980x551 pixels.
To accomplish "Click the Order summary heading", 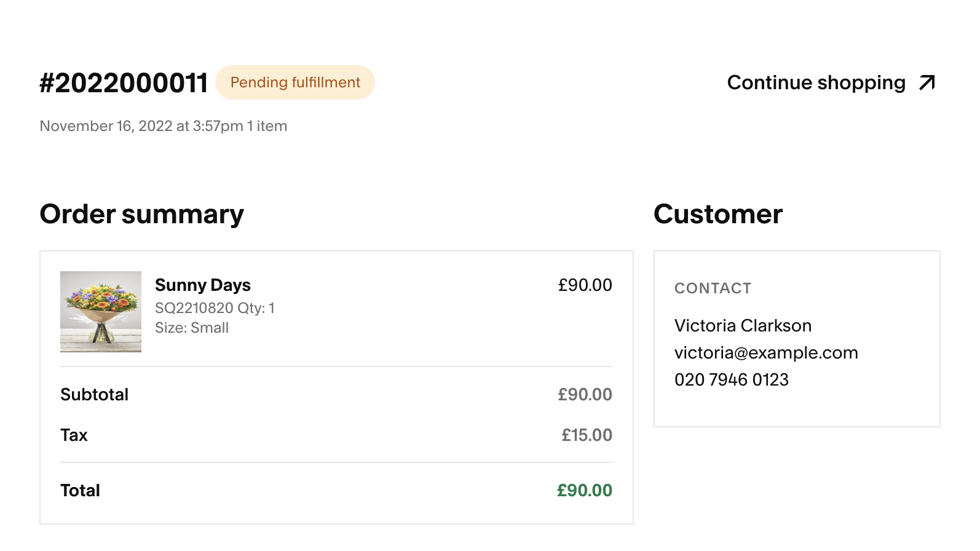I will 142,215.
